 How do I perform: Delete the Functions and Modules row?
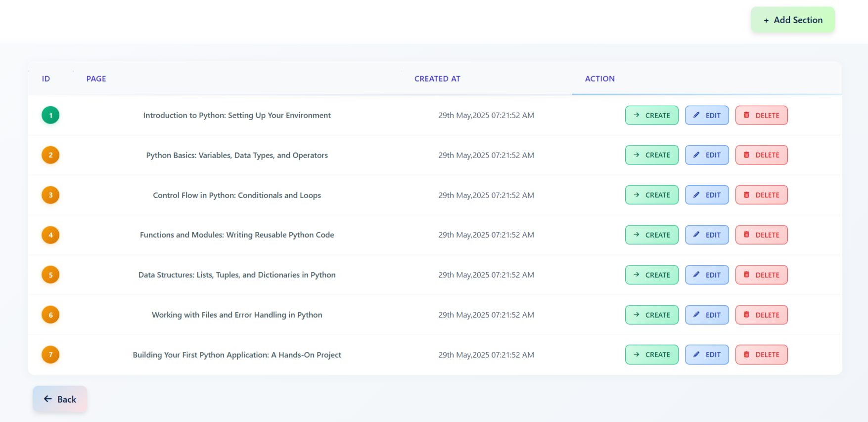point(761,235)
